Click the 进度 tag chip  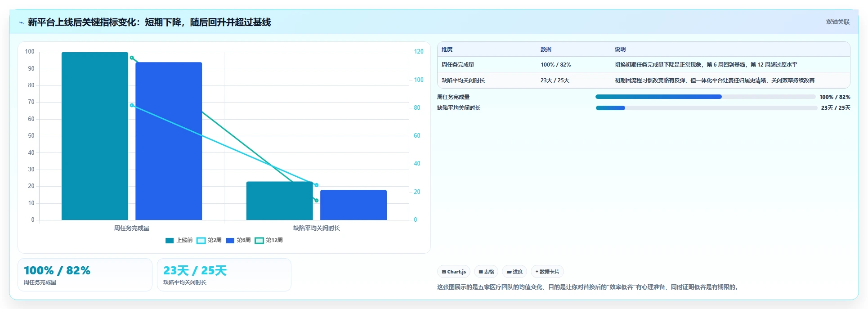[x=515, y=272]
